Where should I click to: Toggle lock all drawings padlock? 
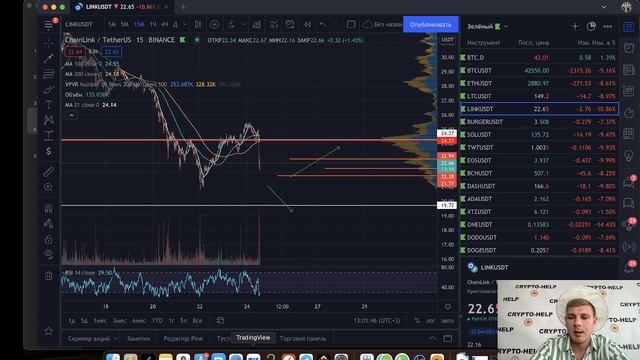point(49,239)
